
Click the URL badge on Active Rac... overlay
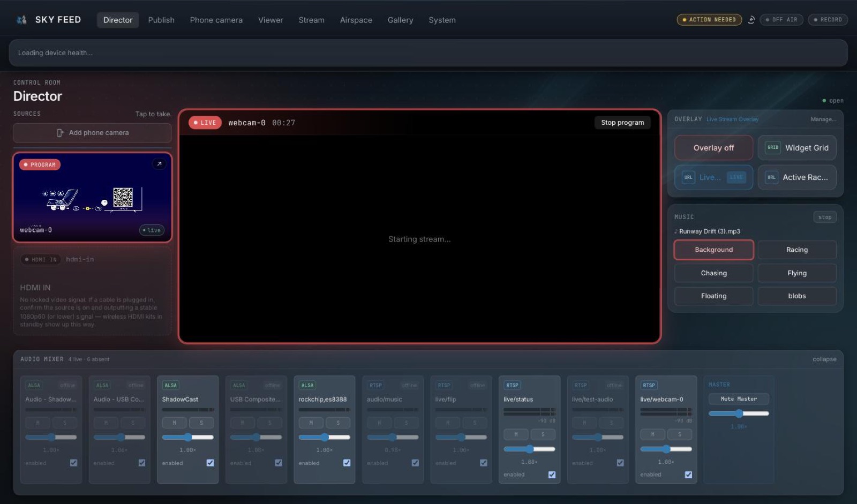point(771,177)
